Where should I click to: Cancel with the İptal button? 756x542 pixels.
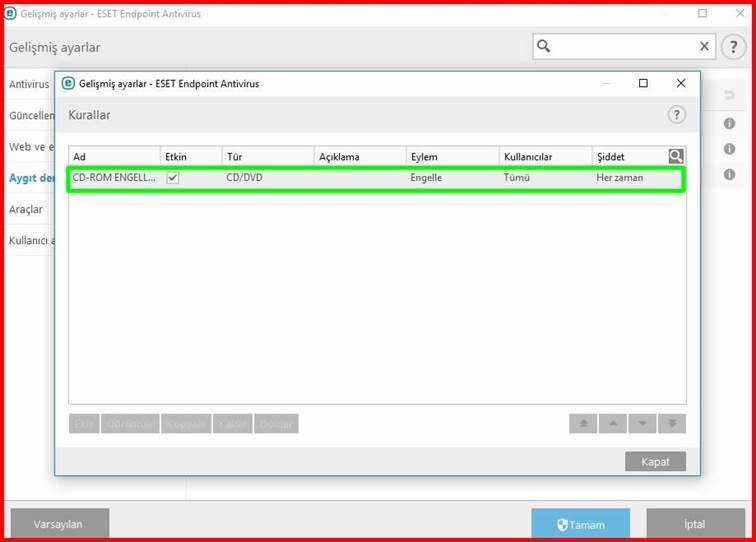coord(695,524)
